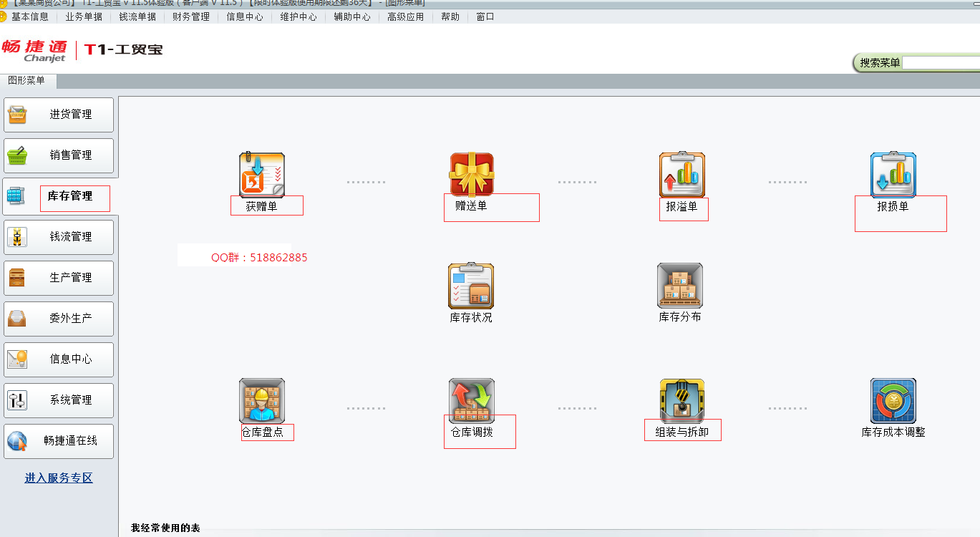Open 库存成本调整 icon

click(x=893, y=401)
